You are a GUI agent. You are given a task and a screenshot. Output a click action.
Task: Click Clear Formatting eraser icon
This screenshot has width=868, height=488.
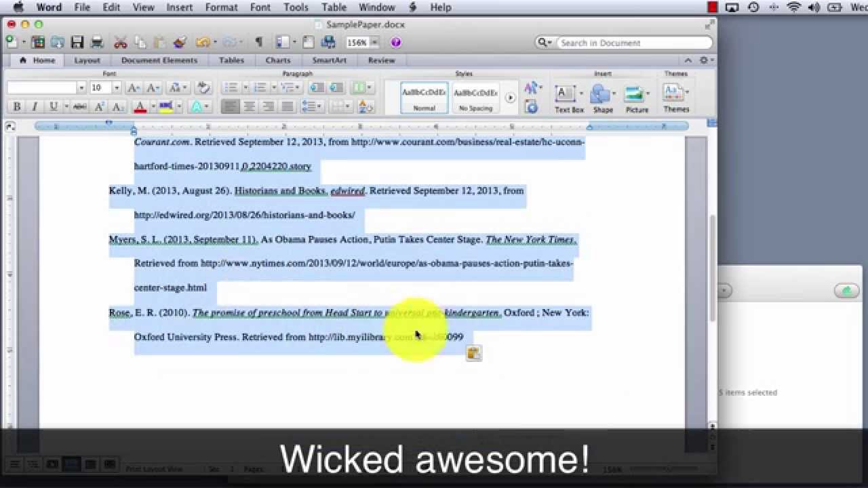tap(203, 87)
